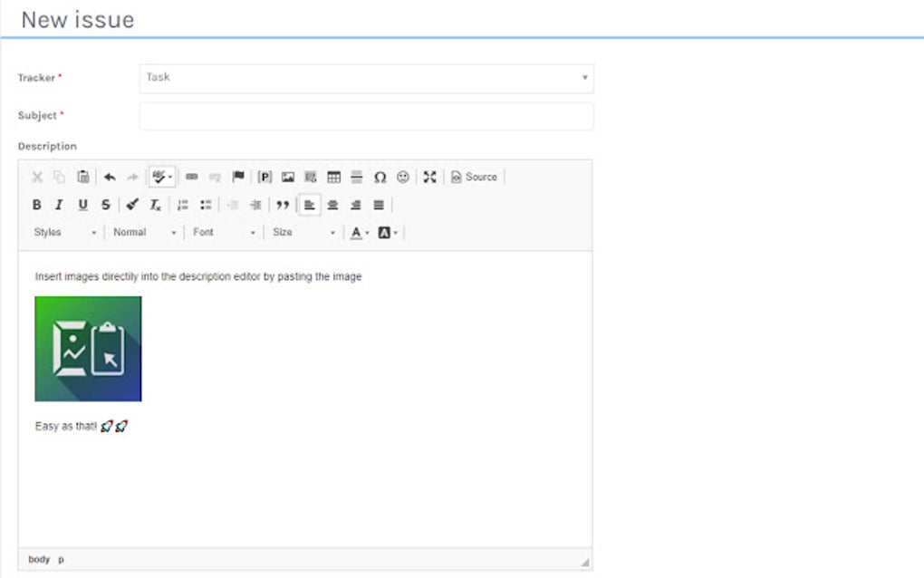Insert a horizontal line

pyautogui.click(x=355, y=177)
